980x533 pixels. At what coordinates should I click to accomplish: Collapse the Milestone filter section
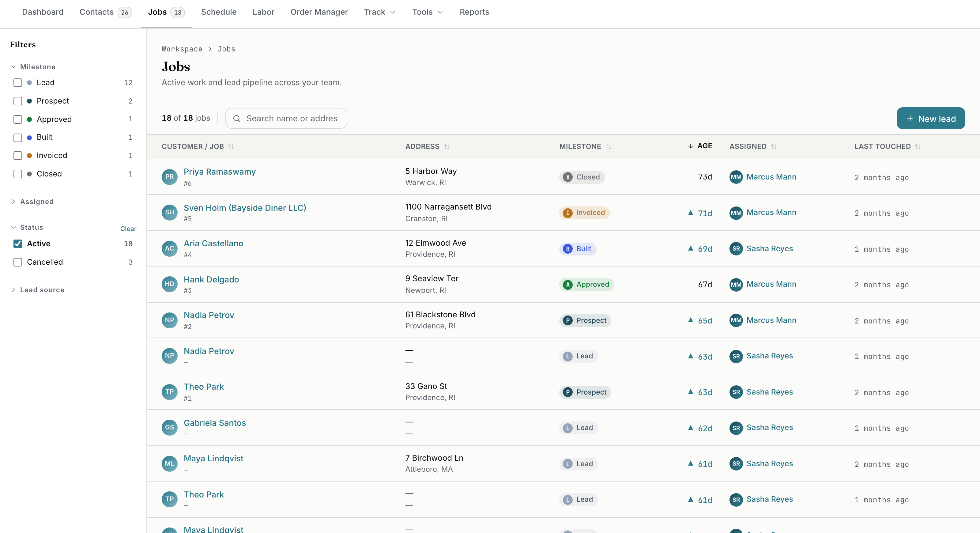pos(33,67)
